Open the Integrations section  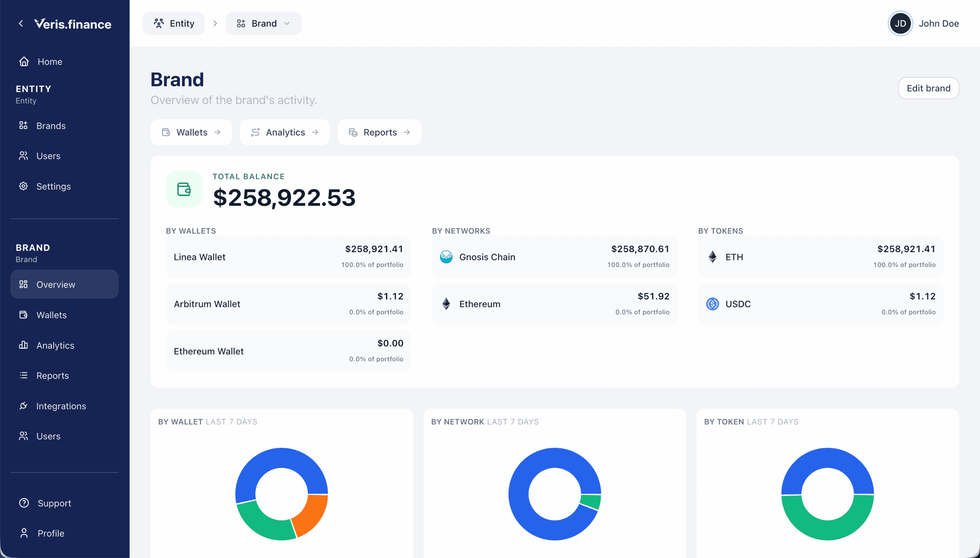point(61,406)
